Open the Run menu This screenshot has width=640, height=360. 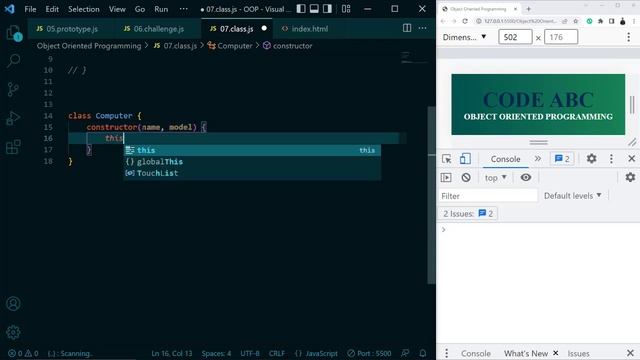coord(161,9)
